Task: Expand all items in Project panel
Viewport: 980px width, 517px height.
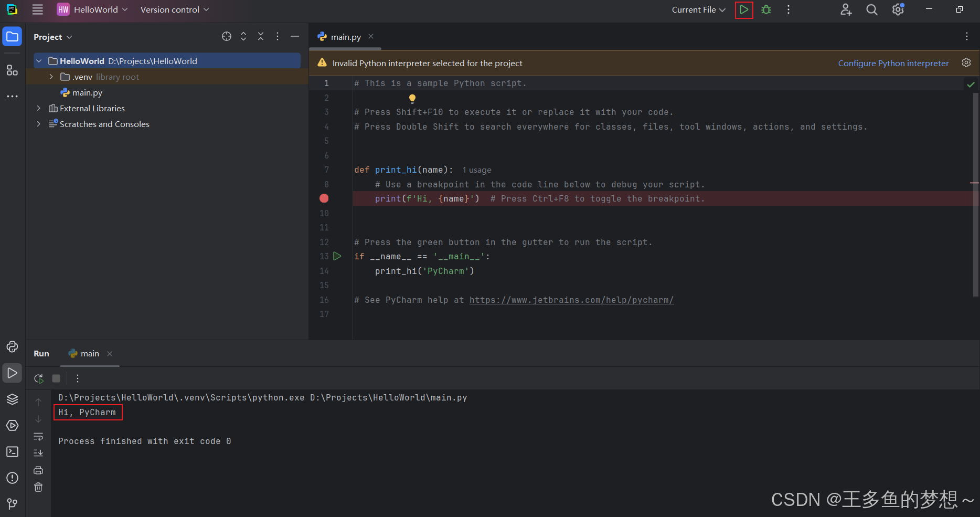Action: tap(243, 36)
